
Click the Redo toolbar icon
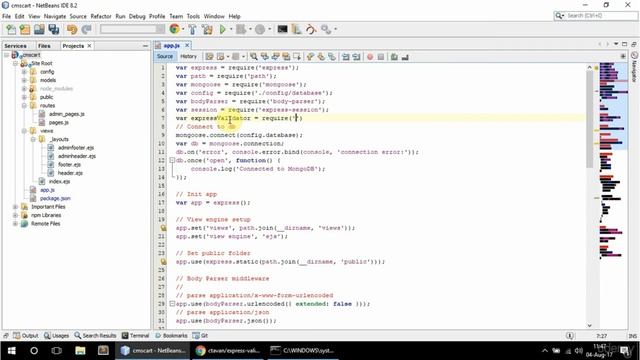[86, 29]
